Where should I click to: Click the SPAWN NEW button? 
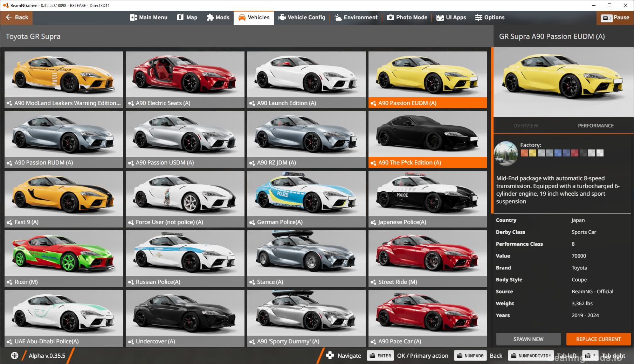coord(528,339)
